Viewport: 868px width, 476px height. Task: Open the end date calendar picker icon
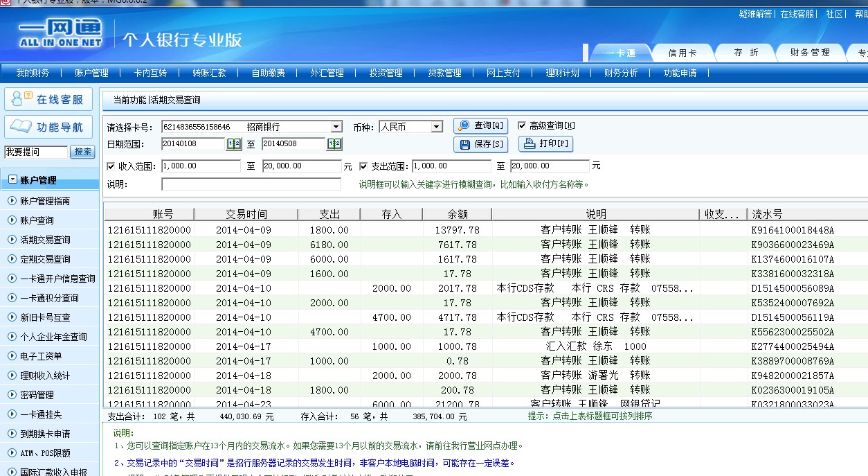334,144
